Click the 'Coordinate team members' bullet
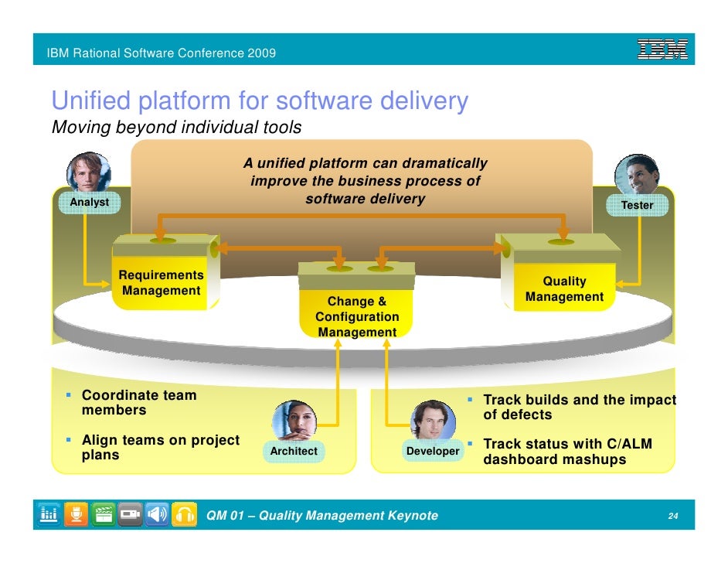728x563 pixels. click(x=139, y=402)
